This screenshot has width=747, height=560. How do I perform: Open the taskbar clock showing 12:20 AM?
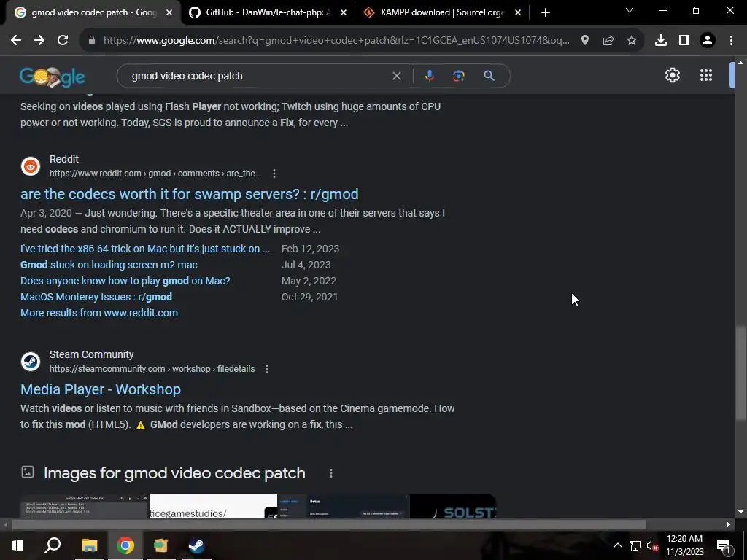point(684,545)
